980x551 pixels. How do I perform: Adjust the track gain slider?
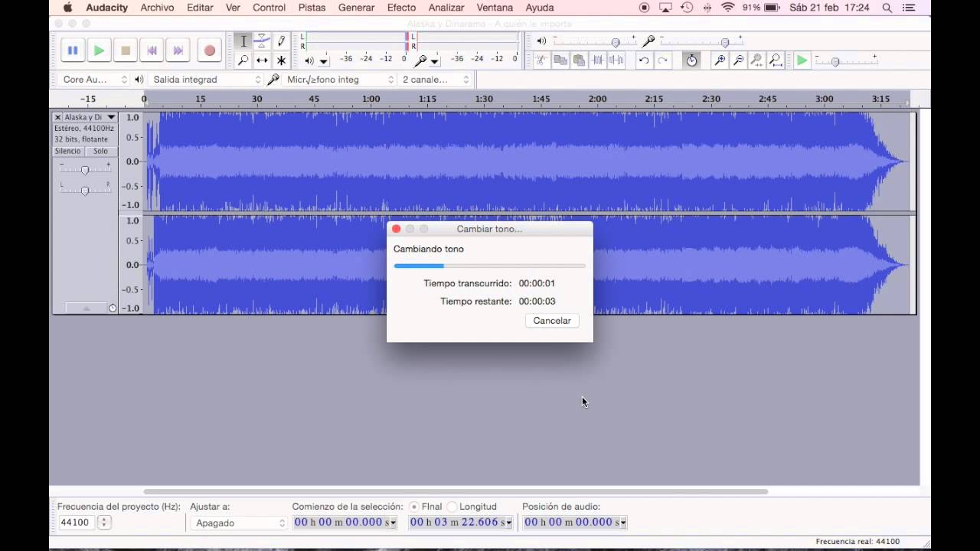85,169
